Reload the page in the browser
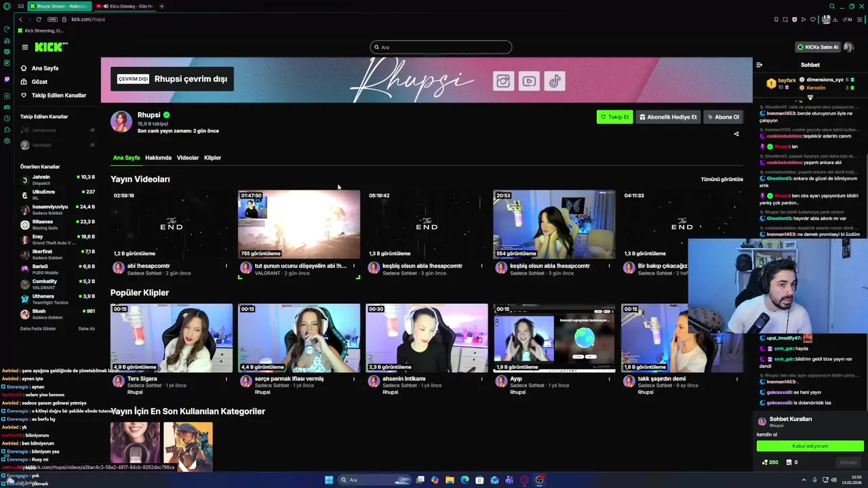This screenshot has height=488, width=868. tap(39, 20)
